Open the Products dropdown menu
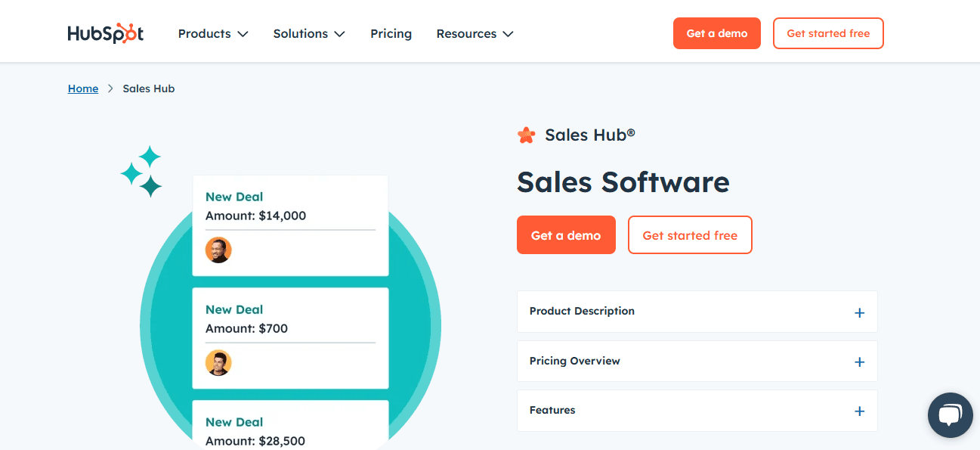The width and height of the screenshot is (980, 450). pos(213,34)
